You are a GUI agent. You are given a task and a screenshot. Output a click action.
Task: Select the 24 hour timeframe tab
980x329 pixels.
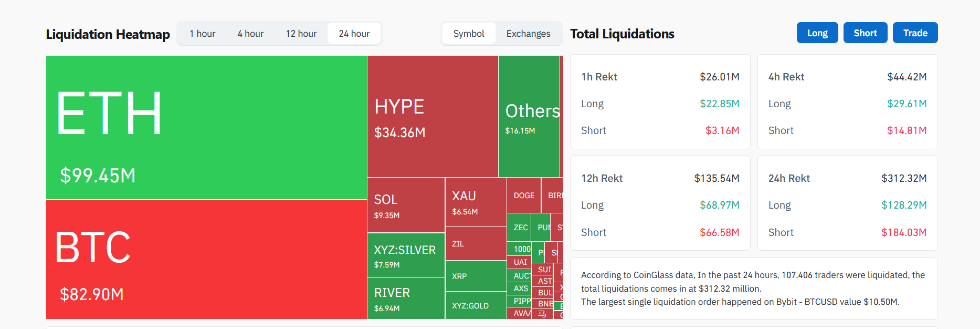(x=354, y=34)
